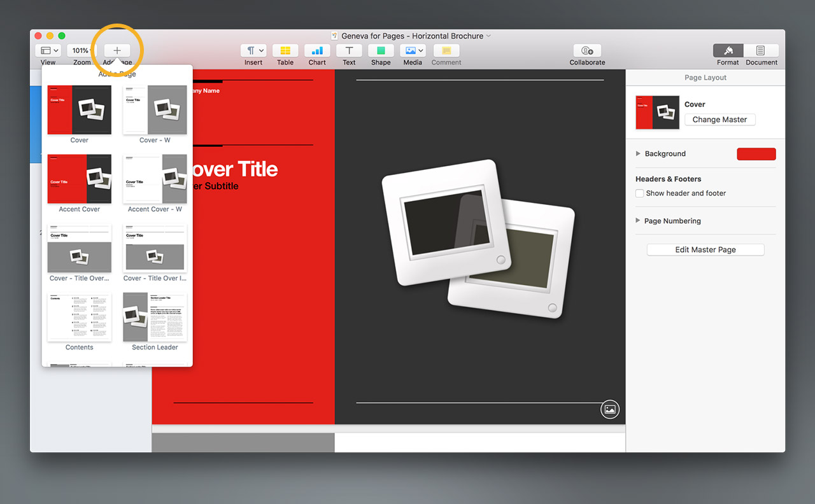Screen dimensions: 815x504
Task: Open the View dropdown in the toolbar
Action: (x=48, y=50)
